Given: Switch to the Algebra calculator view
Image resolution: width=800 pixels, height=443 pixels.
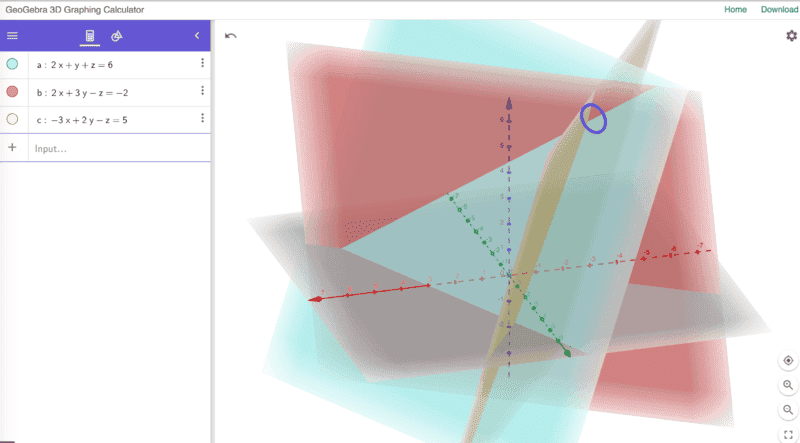Looking at the screenshot, I should (x=90, y=36).
